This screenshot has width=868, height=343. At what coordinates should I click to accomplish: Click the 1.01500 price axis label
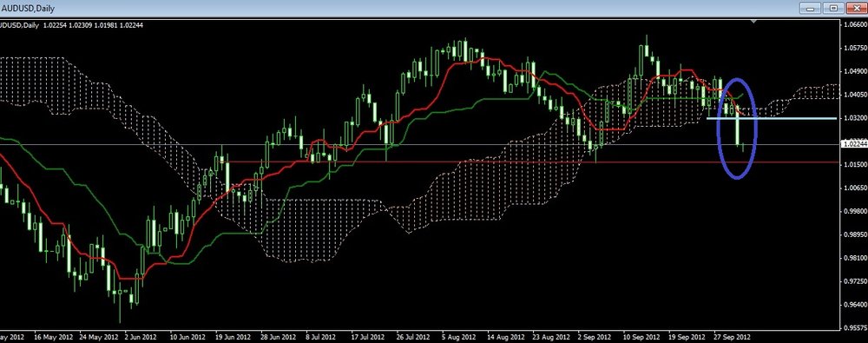[855, 165]
